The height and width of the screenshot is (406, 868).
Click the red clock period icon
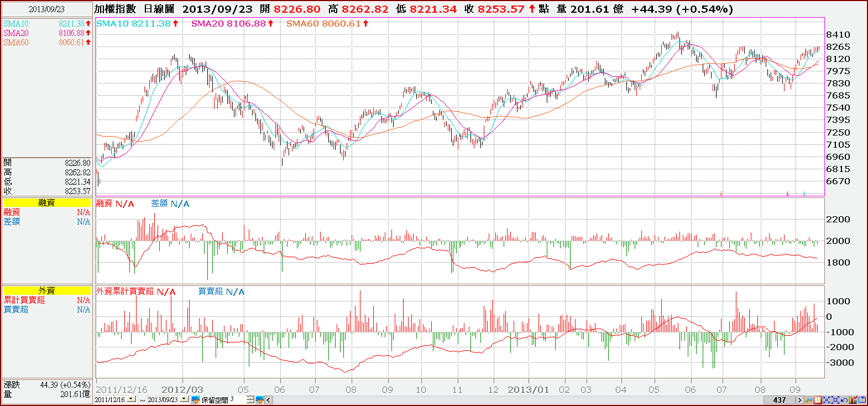[x=818, y=399]
